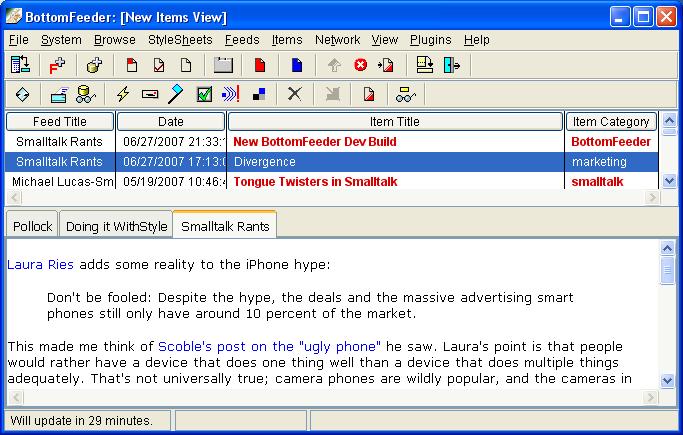This screenshot has height=435, width=683.
Task: Select the New BottomFeeder Dev Build item
Action: tap(314, 142)
